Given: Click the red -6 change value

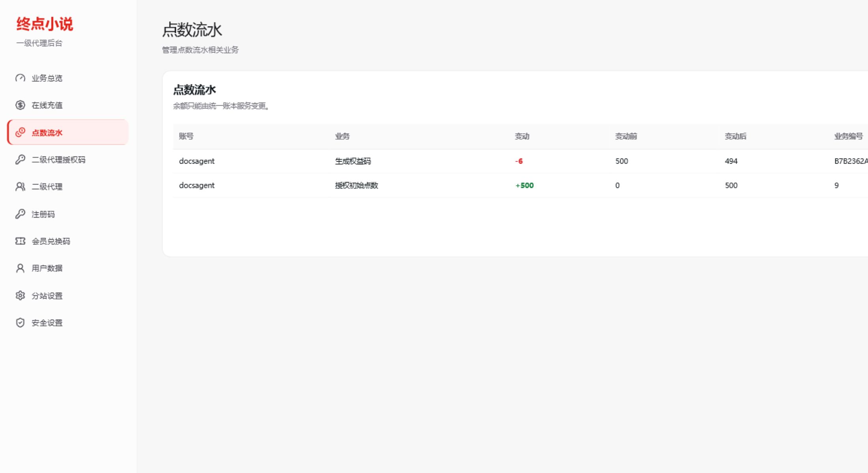Looking at the screenshot, I should pyautogui.click(x=519, y=161).
